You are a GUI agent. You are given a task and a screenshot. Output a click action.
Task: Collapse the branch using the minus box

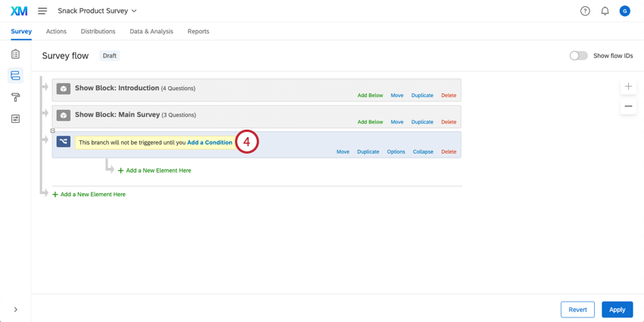(52, 130)
